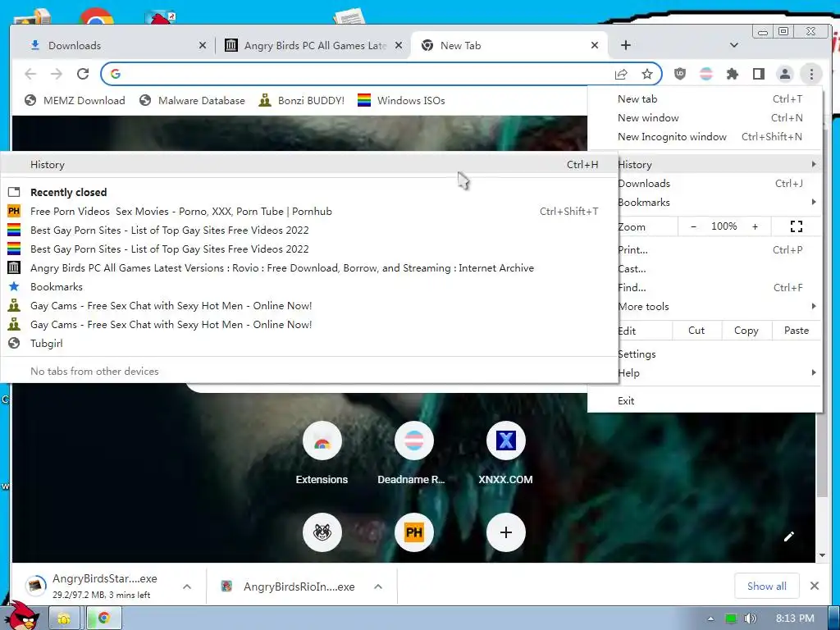Screen dimensions: 840x630
Task: Add a new shortcut tile
Action: click(x=505, y=532)
